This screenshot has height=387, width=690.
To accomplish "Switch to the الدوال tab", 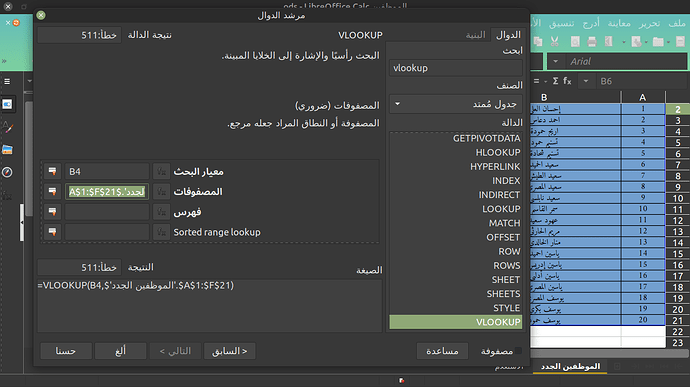I will [508, 35].
